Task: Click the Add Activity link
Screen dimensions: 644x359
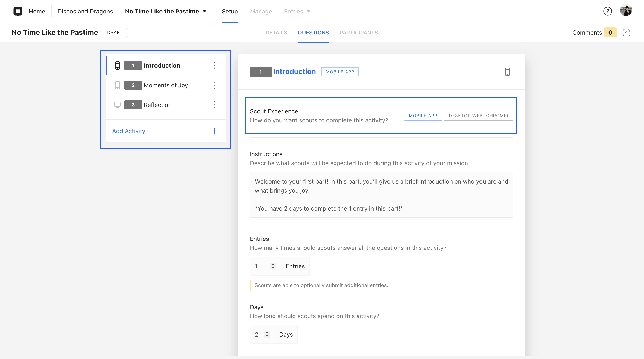Action: tap(129, 131)
